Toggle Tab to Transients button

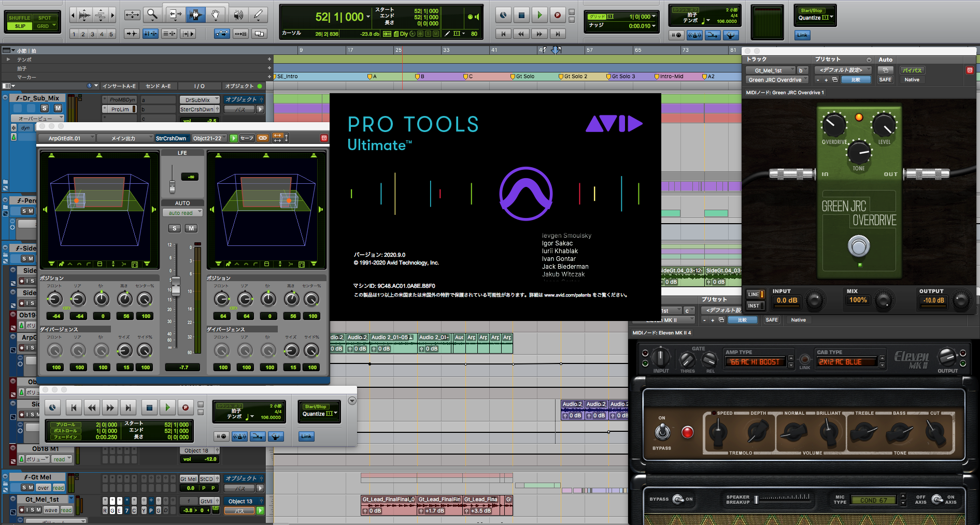(x=132, y=34)
